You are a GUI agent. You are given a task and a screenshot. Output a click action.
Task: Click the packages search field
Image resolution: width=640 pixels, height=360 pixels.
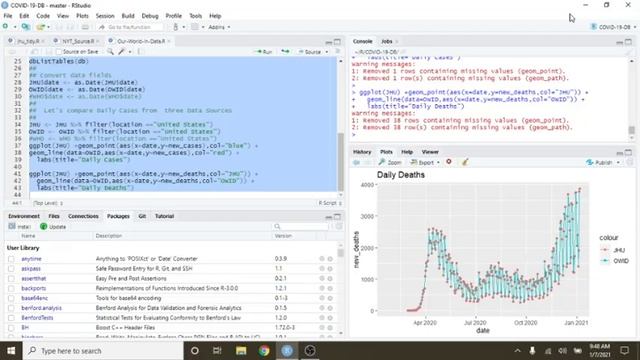click(x=301, y=227)
